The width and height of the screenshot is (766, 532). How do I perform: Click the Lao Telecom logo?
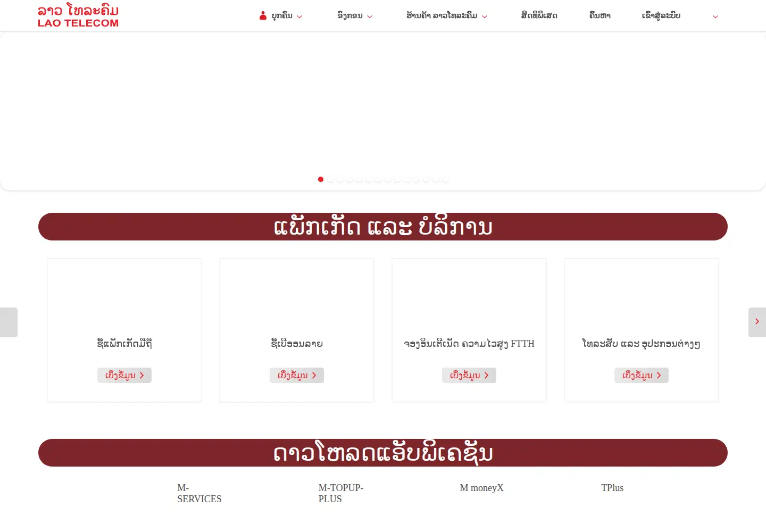pos(78,15)
